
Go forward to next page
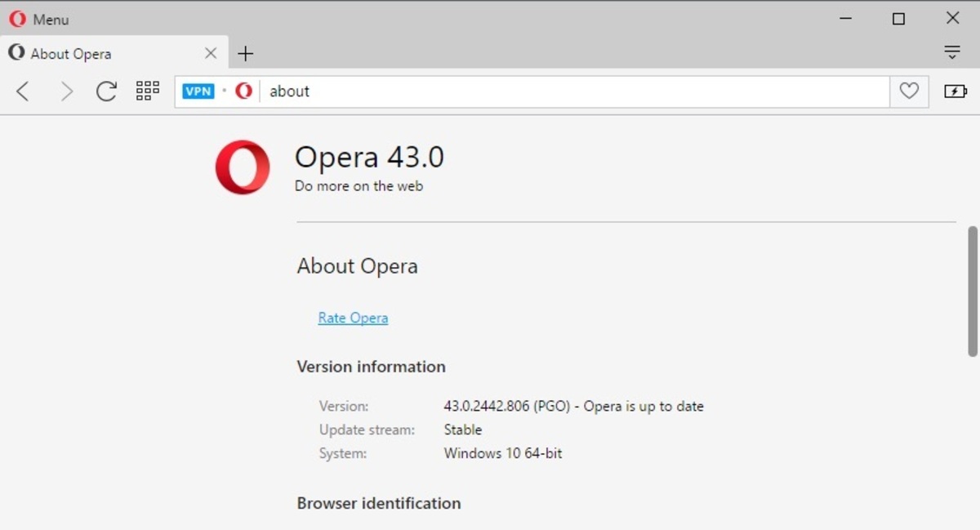coord(66,91)
